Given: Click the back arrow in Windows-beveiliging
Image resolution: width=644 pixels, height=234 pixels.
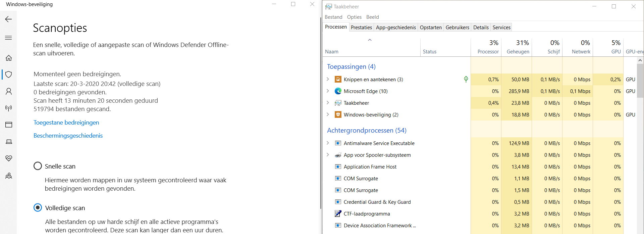Looking at the screenshot, I should [x=9, y=19].
